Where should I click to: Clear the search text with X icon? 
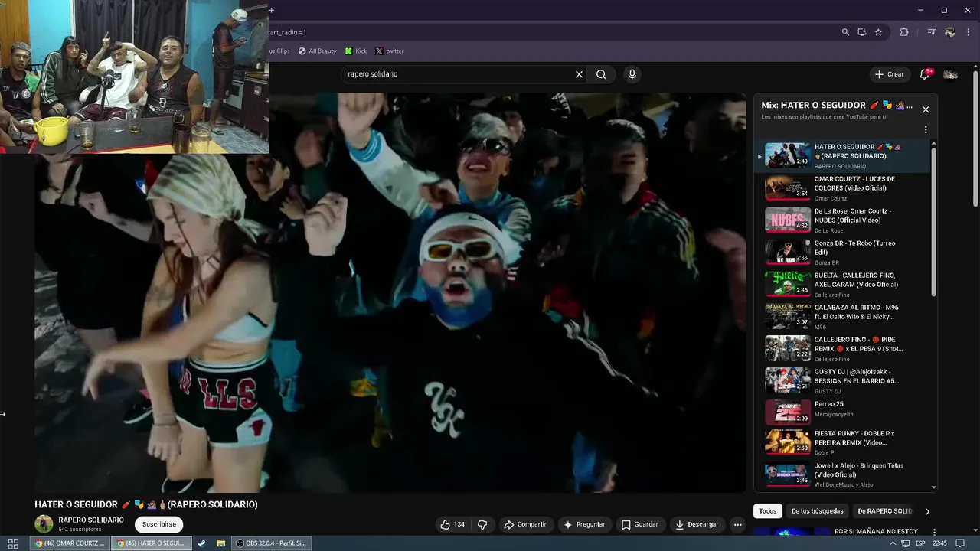point(579,74)
